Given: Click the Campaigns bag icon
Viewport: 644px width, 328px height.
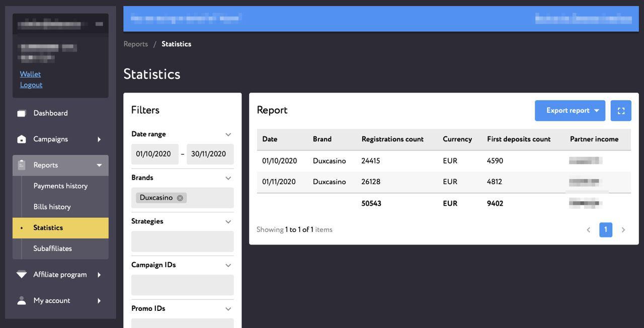Looking at the screenshot, I should pyautogui.click(x=22, y=139).
